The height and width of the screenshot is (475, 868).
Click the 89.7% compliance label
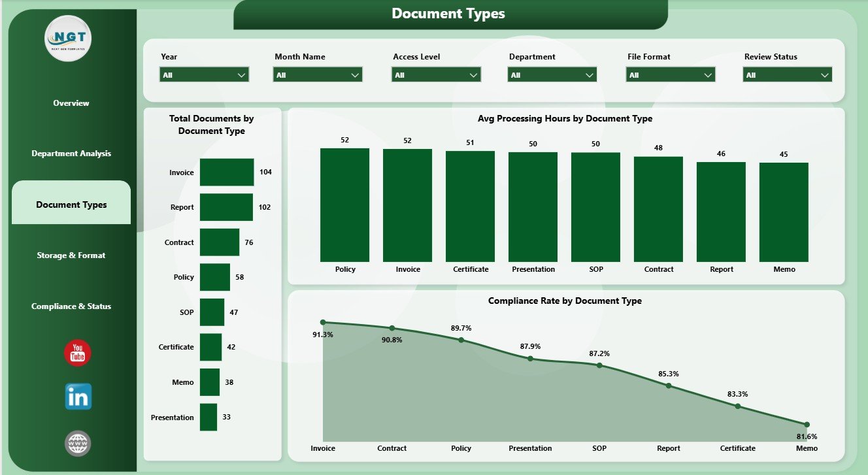click(461, 328)
